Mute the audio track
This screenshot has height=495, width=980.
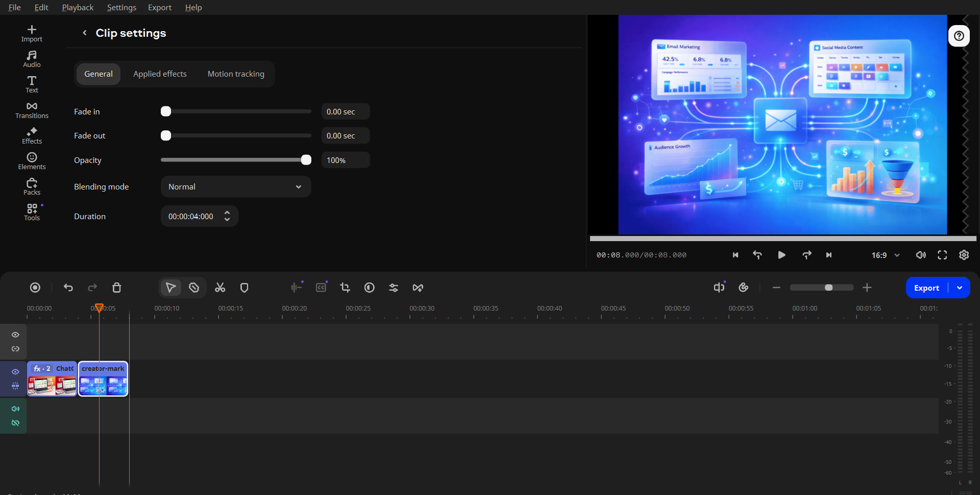click(x=15, y=409)
